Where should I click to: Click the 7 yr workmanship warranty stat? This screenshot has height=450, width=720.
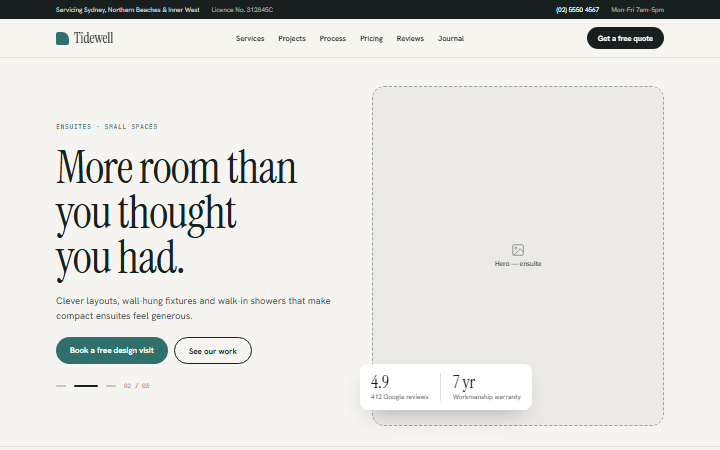pos(487,387)
